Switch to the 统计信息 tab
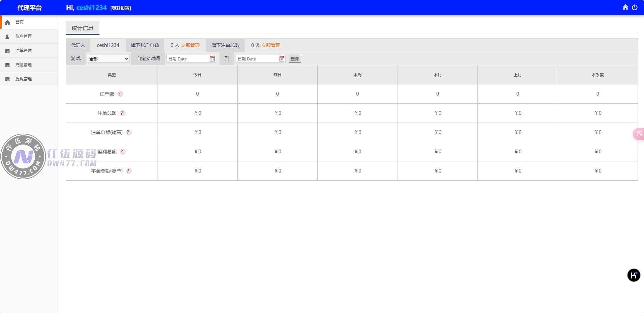This screenshot has height=313, width=644. [83, 28]
